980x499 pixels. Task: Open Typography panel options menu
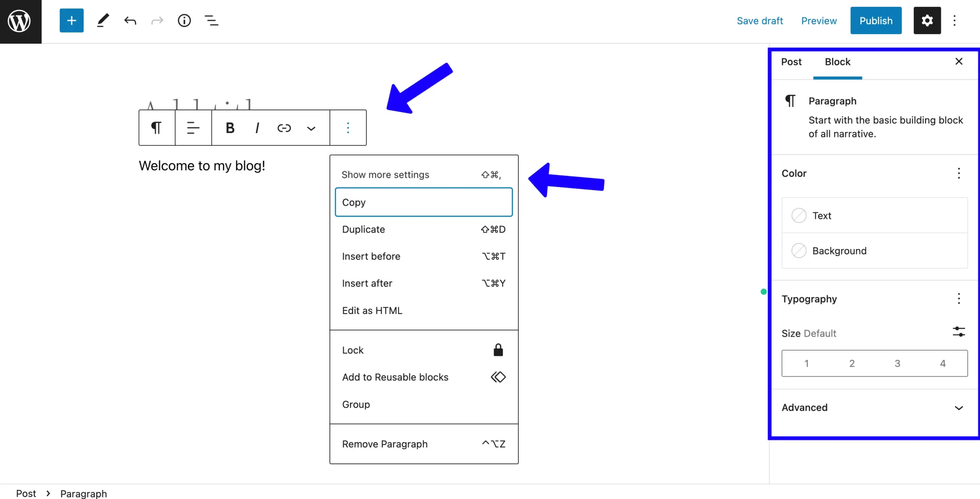point(959,298)
